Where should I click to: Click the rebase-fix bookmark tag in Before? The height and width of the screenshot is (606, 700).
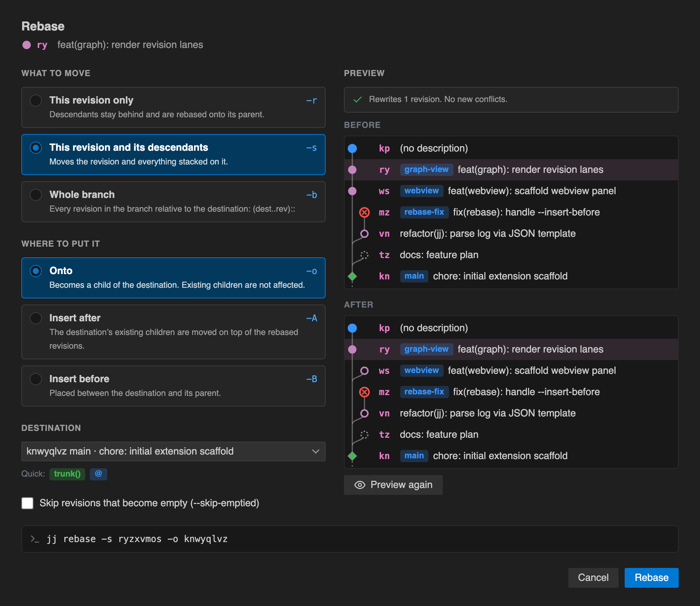click(x=424, y=212)
